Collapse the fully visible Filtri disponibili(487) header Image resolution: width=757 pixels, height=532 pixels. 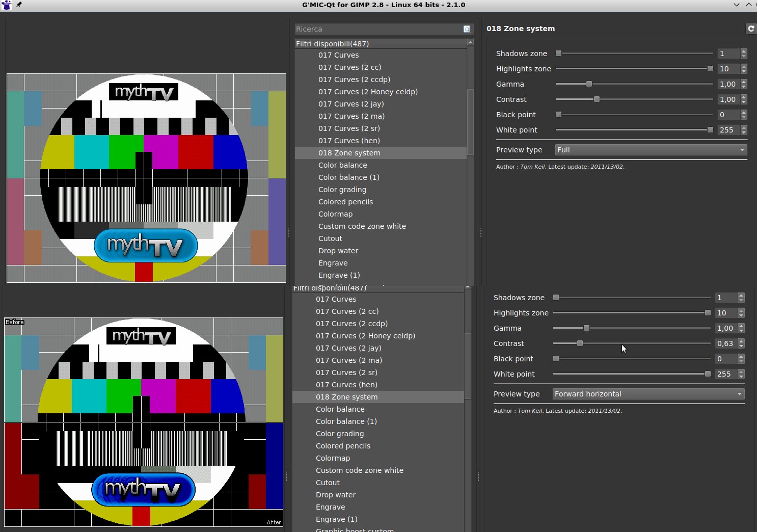(x=381, y=44)
